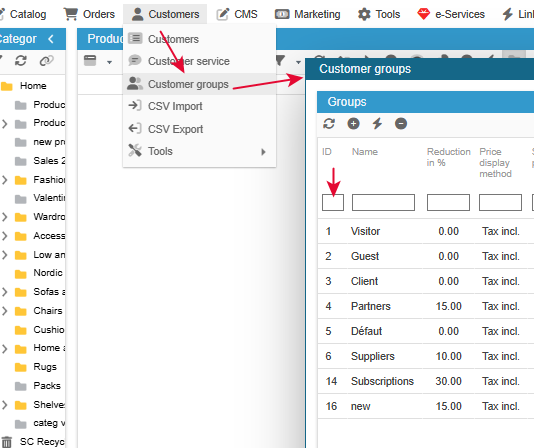Viewport: 534px width, 448px height.
Task: Expand the Shelves category node
Action: (4, 405)
